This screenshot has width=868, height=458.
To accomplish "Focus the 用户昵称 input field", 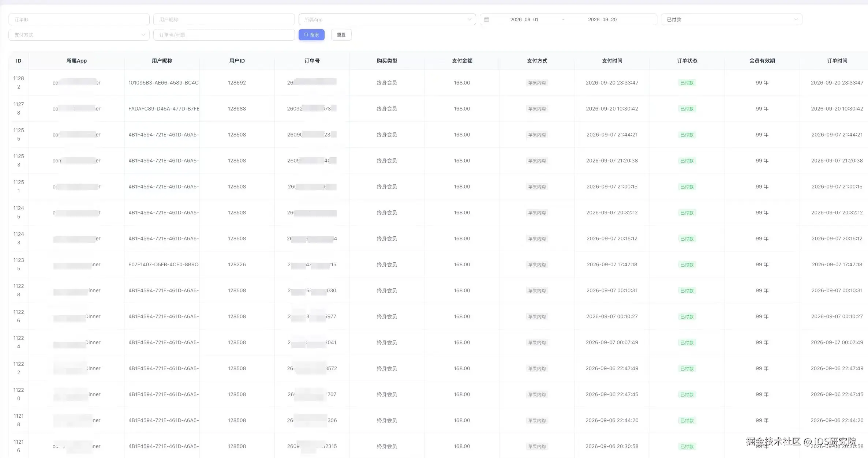I will coord(224,19).
